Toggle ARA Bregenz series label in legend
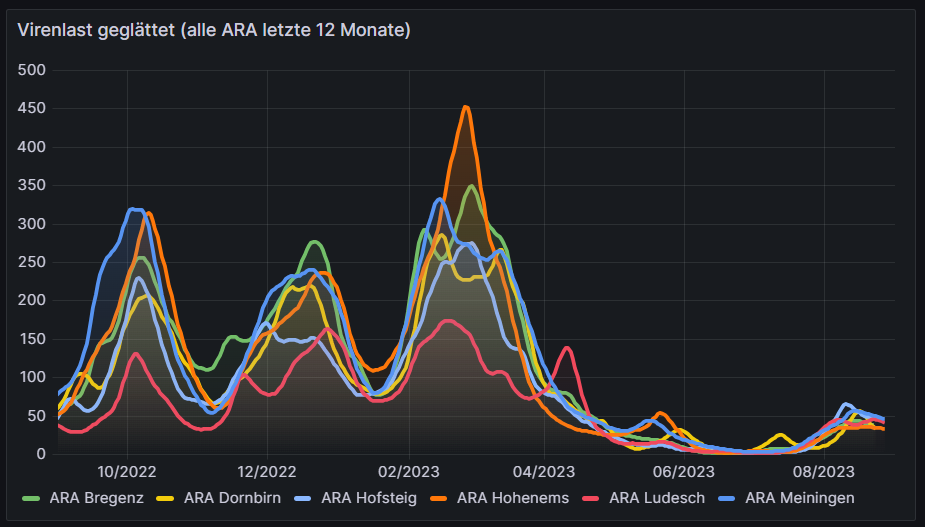This screenshot has height=527, width=925. [x=97, y=497]
